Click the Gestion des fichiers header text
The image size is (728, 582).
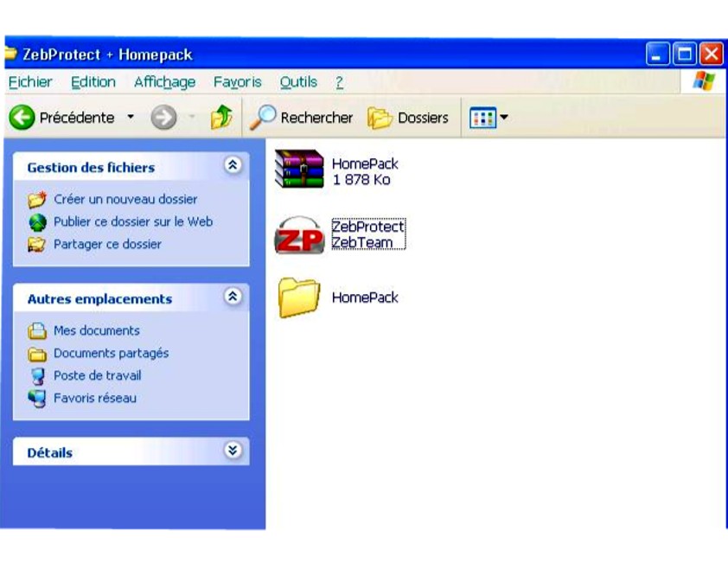(x=91, y=168)
